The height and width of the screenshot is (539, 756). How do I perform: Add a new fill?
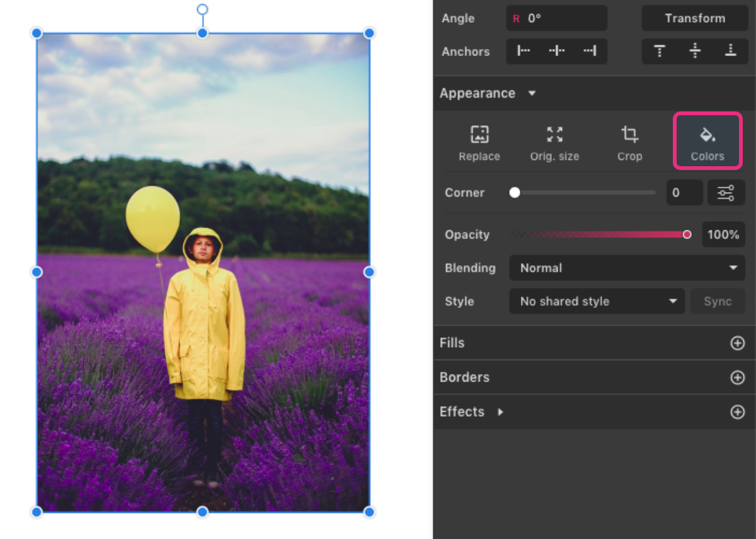point(737,343)
